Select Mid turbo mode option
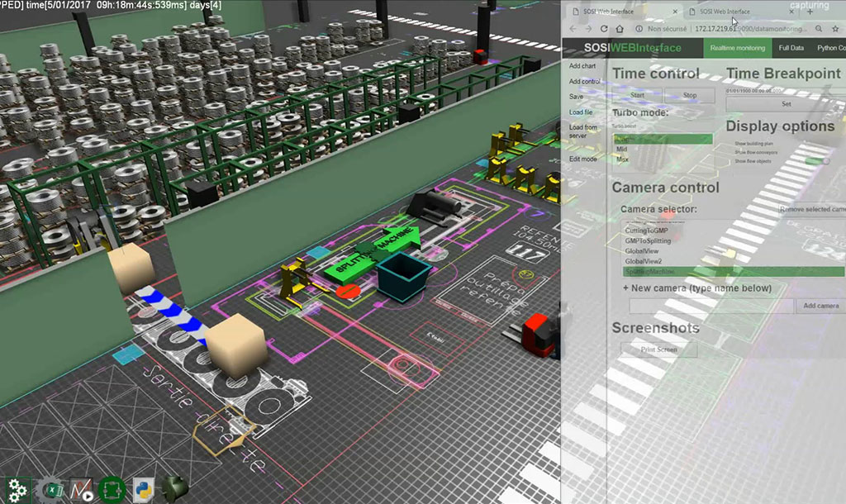Screen dimensions: 846x504 (x=622, y=150)
